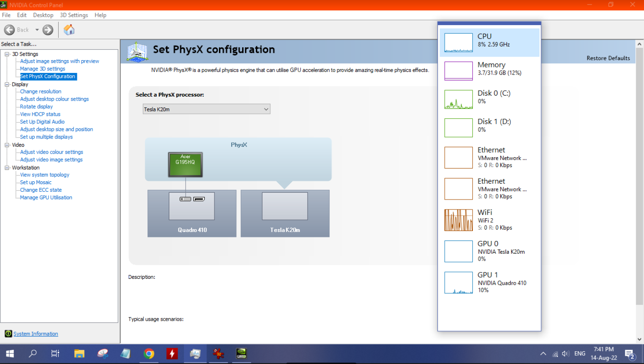Open the File menu

6,15
